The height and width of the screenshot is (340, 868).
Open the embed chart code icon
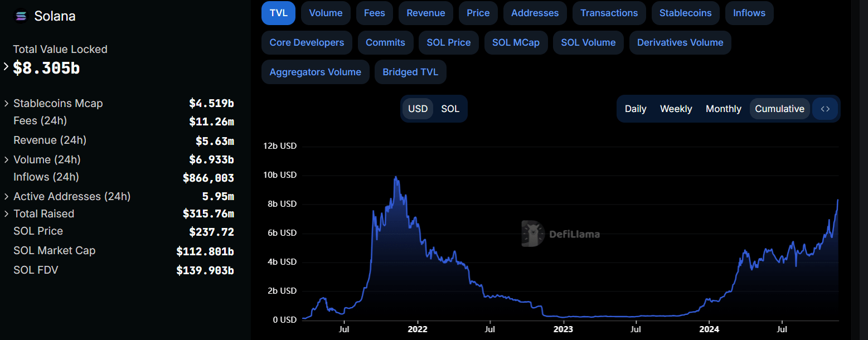[x=826, y=109]
